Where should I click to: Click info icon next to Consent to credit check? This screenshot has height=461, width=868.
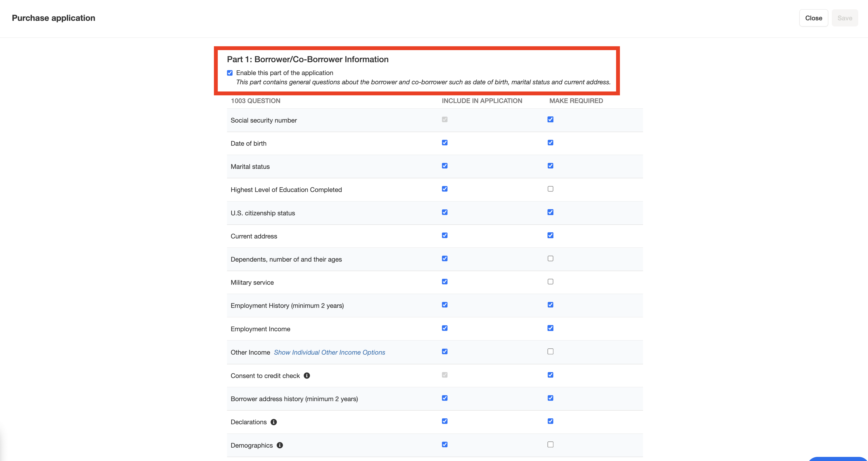(307, 375)
